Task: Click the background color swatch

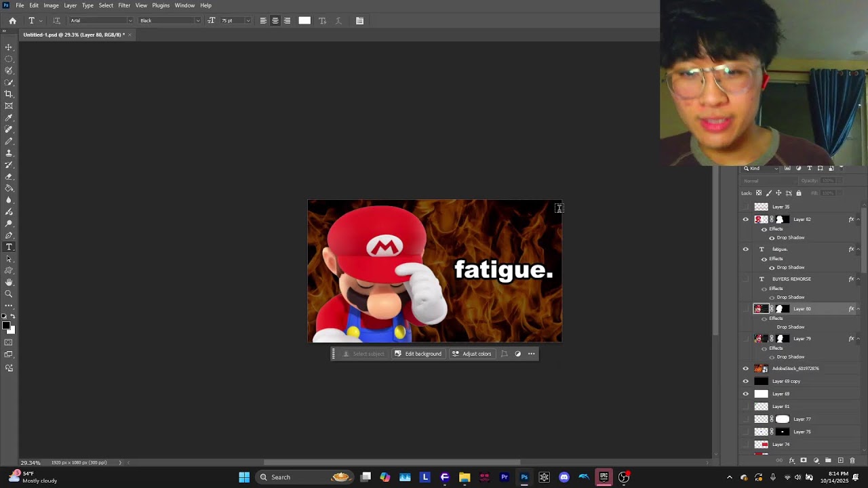Action: [x=12, y=330]
